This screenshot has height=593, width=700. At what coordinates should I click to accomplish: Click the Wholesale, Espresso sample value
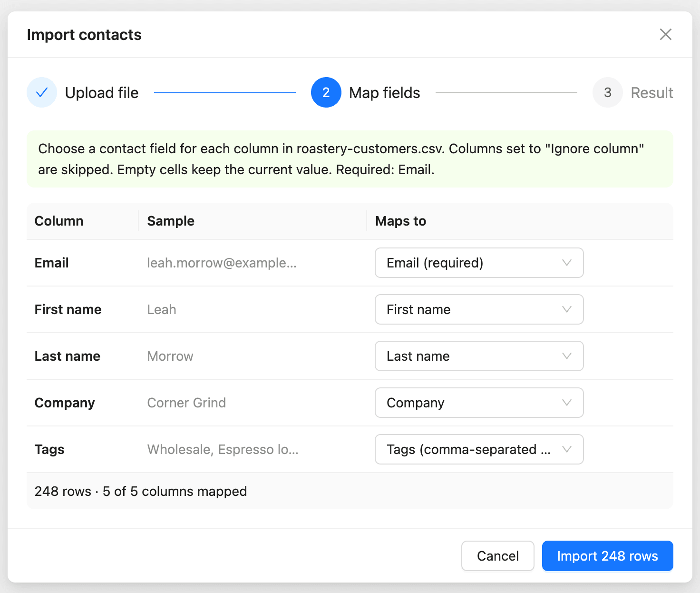tap(223, 449)
